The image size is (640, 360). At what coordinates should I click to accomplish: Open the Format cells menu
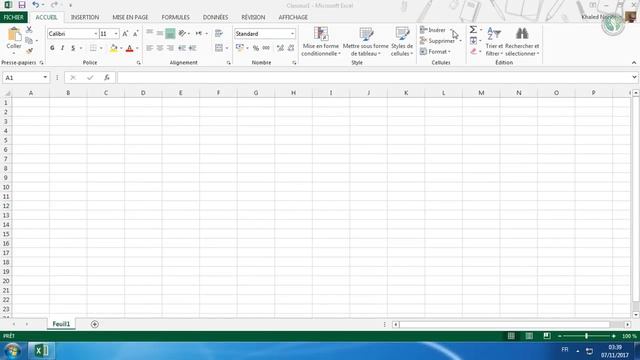click(x=435, y=52)
